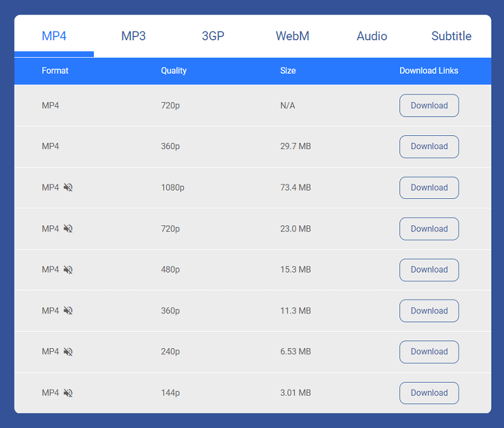The width and height of the screenshot is (504, 428).
Task: Click the Quality column header
Action: (174, 71)
